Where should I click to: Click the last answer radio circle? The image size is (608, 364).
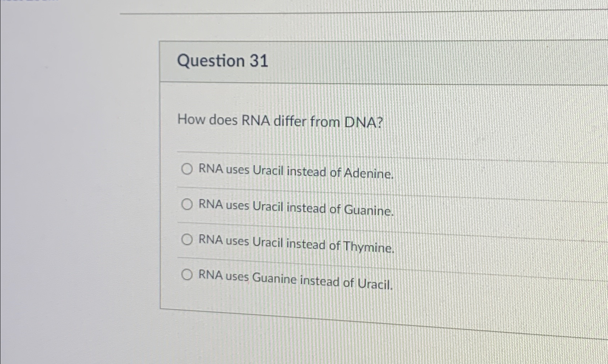[187, 275]
